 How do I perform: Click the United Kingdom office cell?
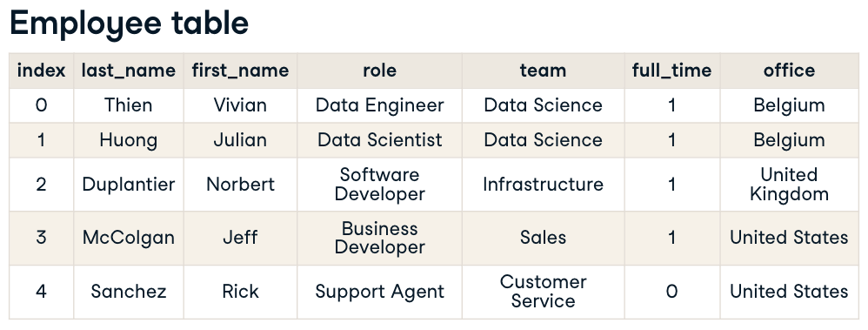790,184
